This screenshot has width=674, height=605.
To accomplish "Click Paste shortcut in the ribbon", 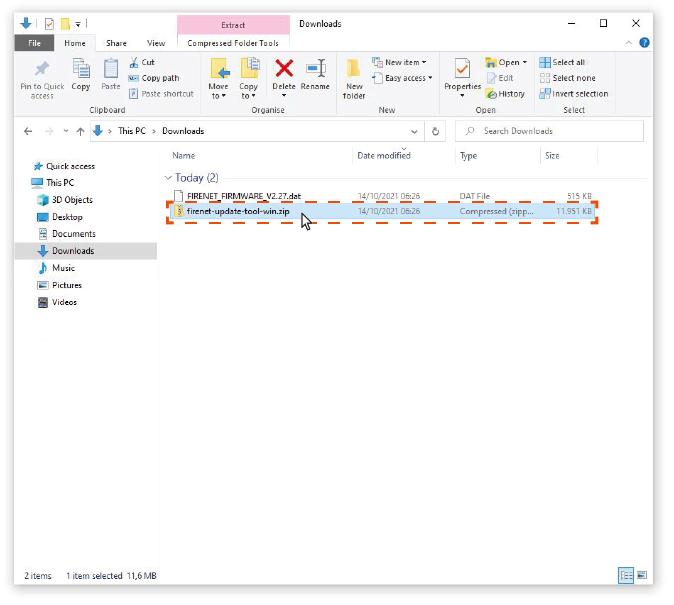I will [161, 94].
